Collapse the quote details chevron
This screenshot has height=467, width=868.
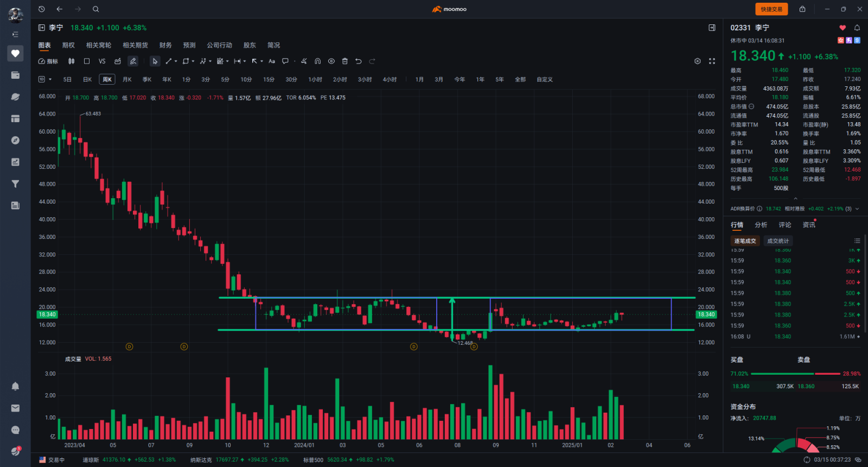point(795,199)
